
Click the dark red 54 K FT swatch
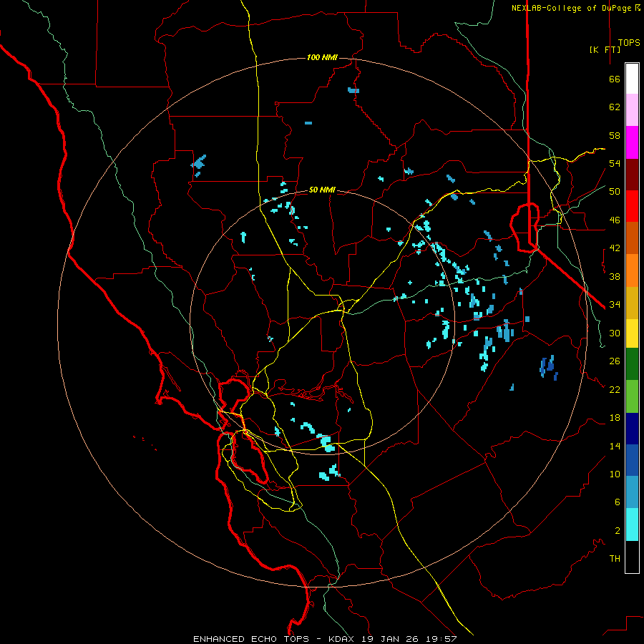tap(632, 174)
